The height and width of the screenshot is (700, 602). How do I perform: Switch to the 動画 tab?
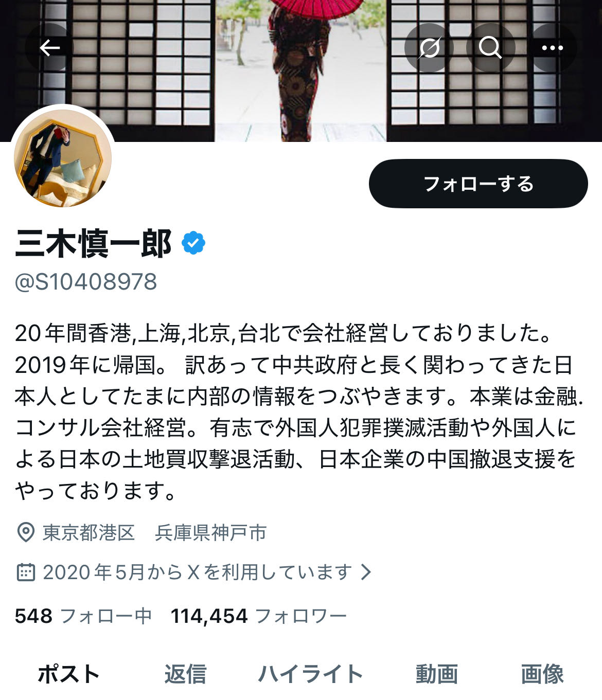(437, 674)
